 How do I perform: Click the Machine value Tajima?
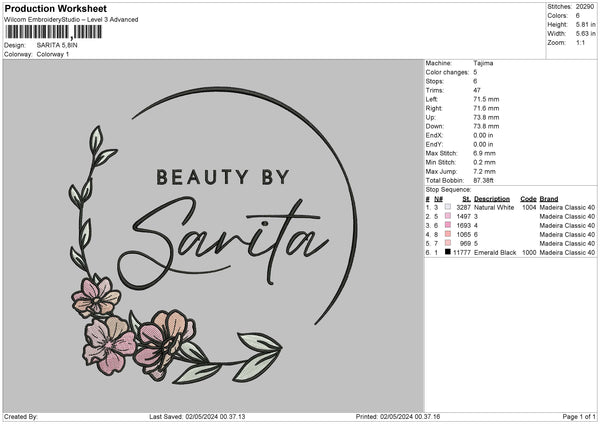click(x=483, y=62)
